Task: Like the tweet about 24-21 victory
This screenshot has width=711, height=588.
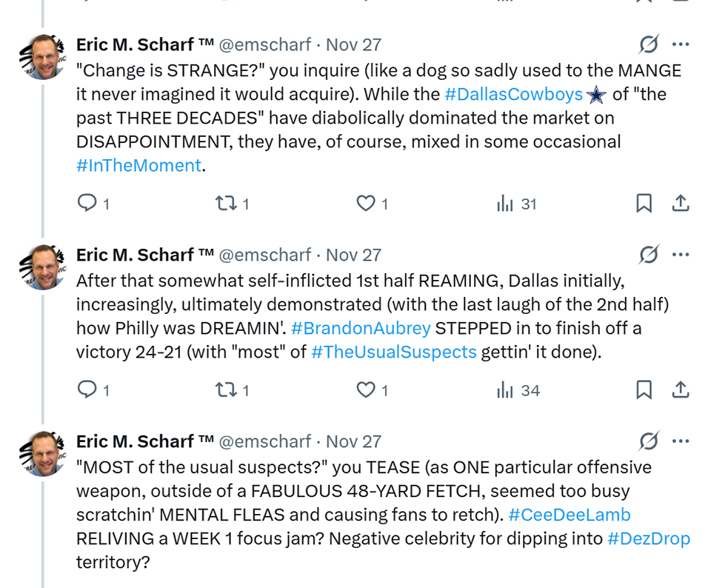Action: (x=366, y=390)
